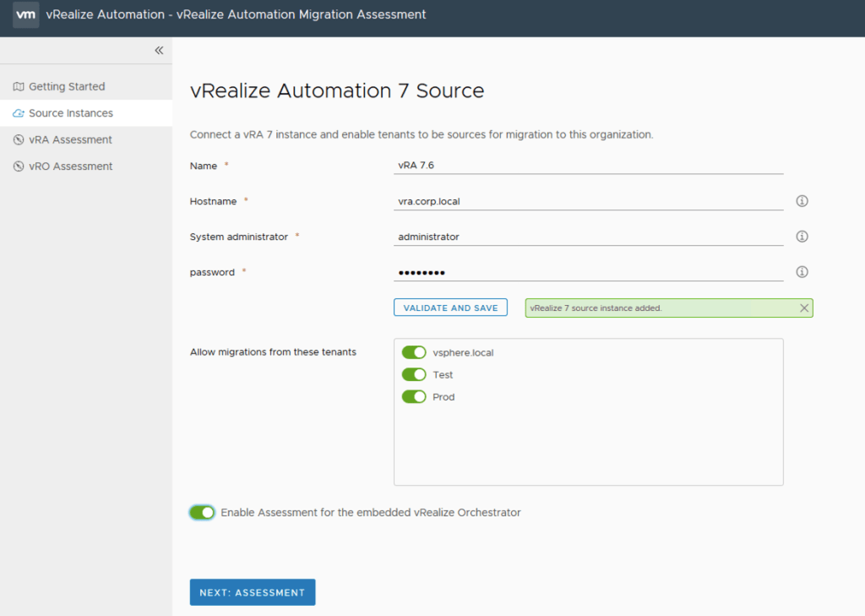This screenshot has width=865, height=616.
Task: Toggle off the Test tenant
Action: 414,374
